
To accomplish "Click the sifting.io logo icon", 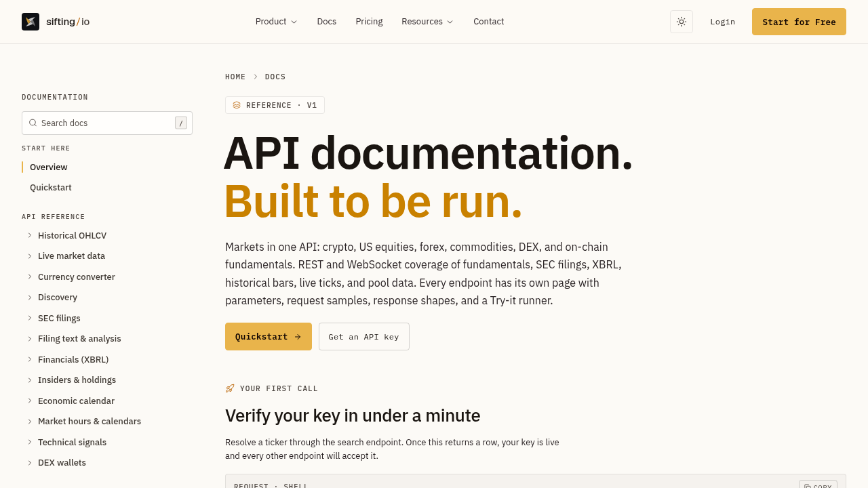I will point(31,22).
